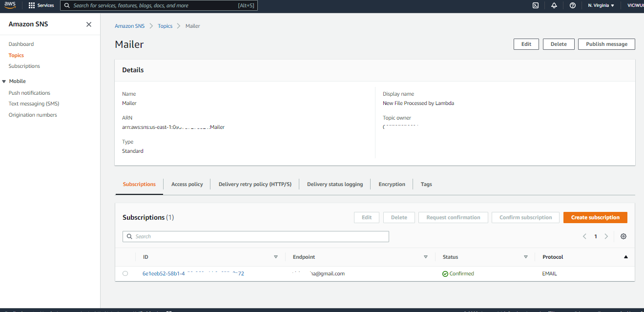Open subscriptions table settings gear
The height and width of the screenshot is (312, 644).
click(x=623, y=236)
